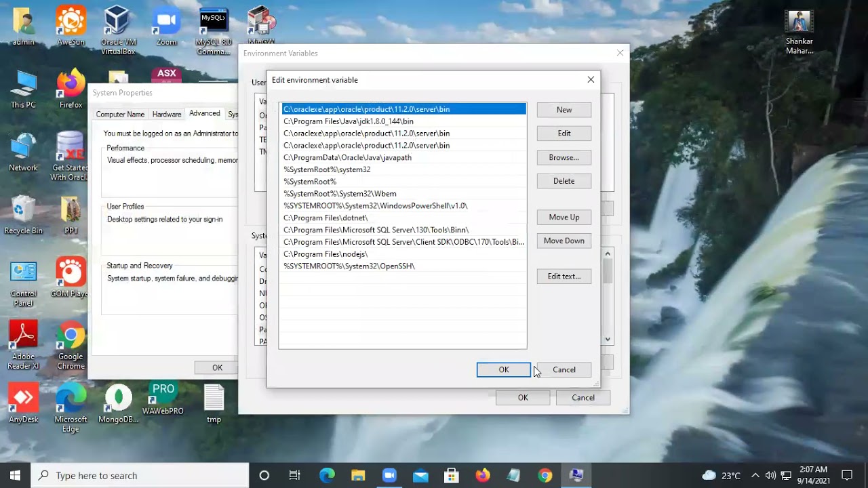Launch Google Chrome desktop shortcut
868x488 pixels.
(x=71, y=346)
